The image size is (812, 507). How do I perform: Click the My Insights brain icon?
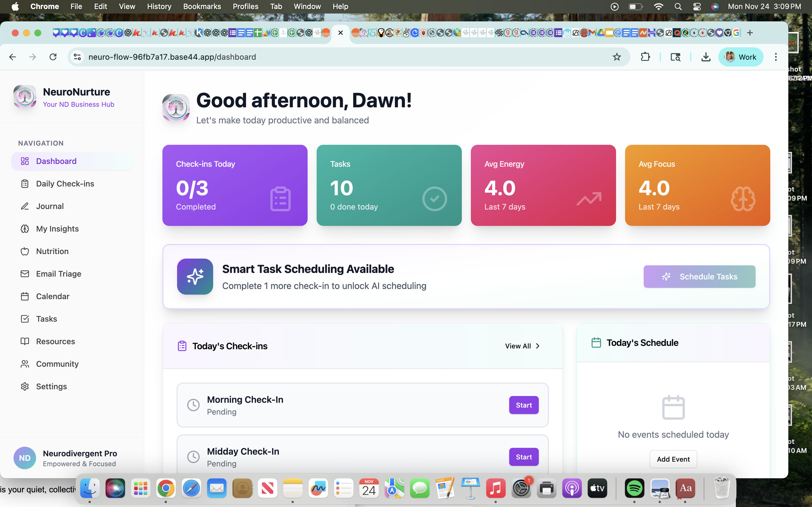pos(25,229)
